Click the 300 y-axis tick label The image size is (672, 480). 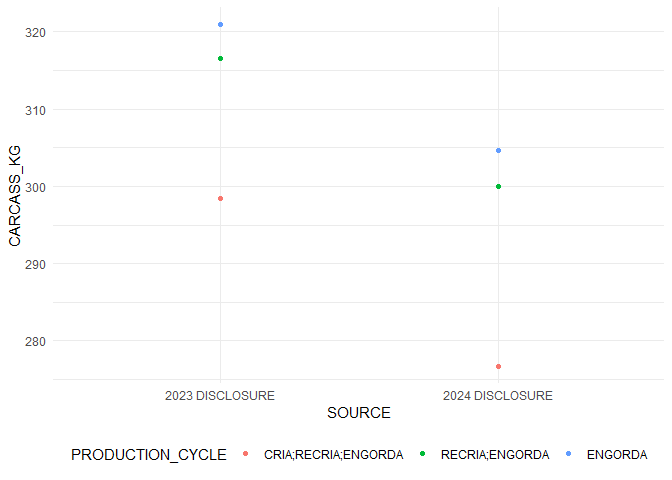pos(35,187)
